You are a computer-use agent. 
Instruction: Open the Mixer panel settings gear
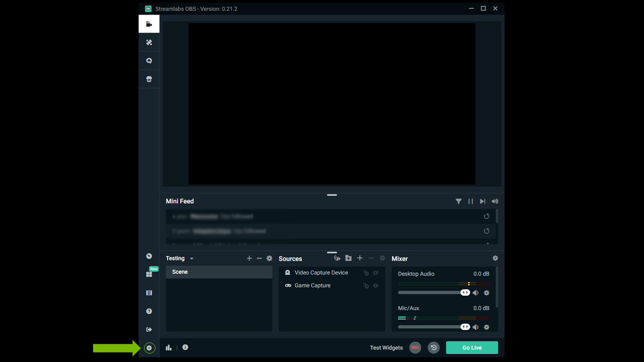coord(495,258)
